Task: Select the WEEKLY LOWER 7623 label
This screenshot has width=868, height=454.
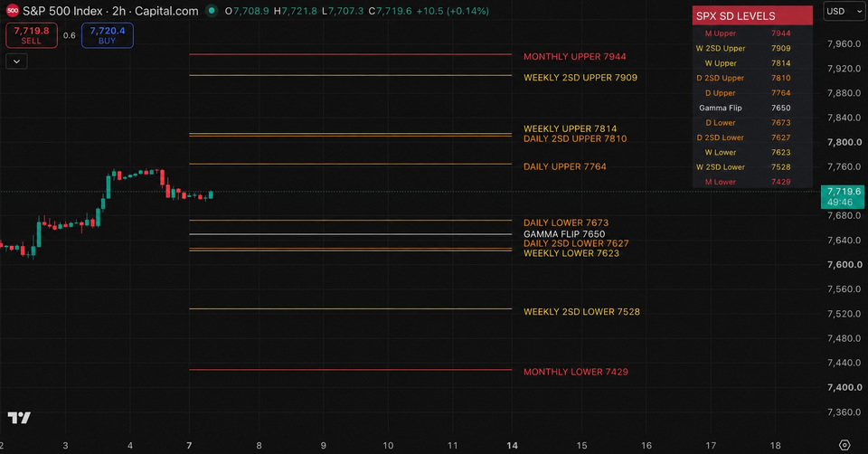Action: point(571,253)
